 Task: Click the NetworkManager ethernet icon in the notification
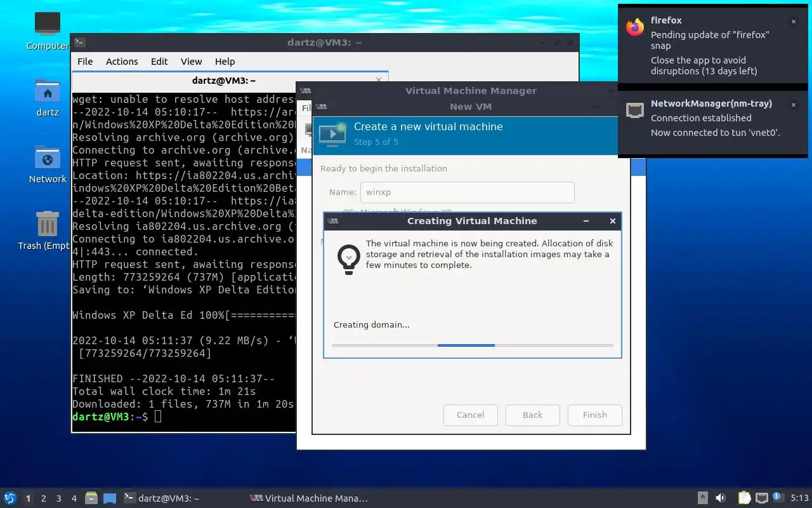point(635,110)
